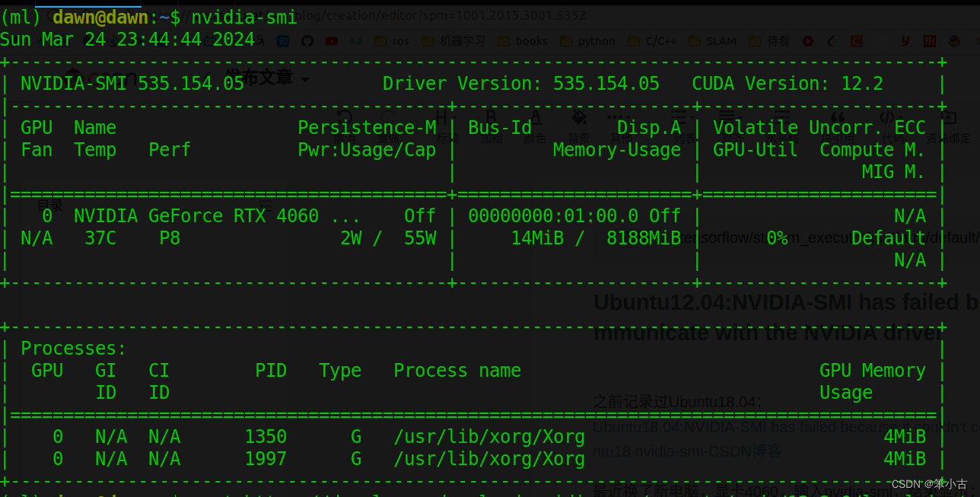The image size is (980, 497).
Task: Click the Process name column header
Action: (457, 371)
